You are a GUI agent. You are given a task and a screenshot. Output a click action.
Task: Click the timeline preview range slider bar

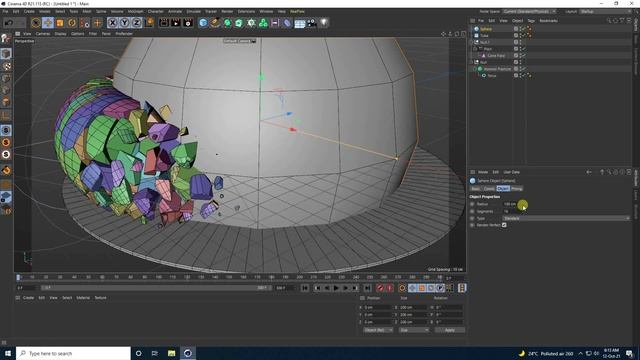[156, 288]
